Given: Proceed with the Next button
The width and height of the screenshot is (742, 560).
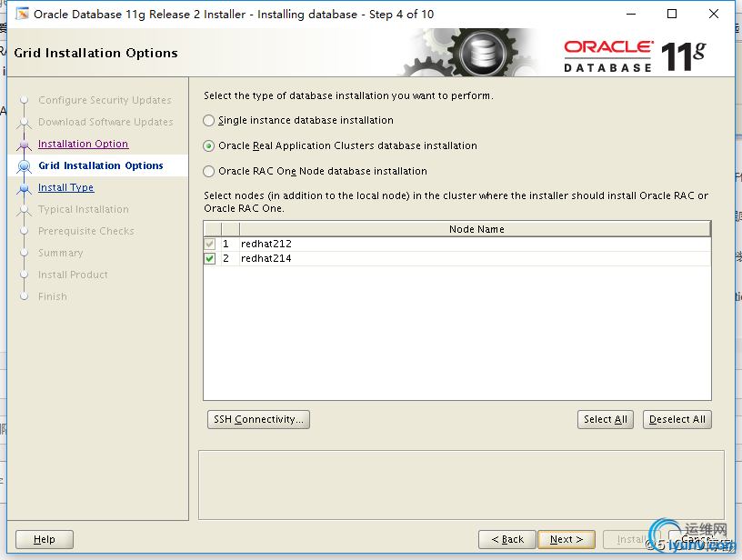Looking at the screenshot, I should point(567,540).
